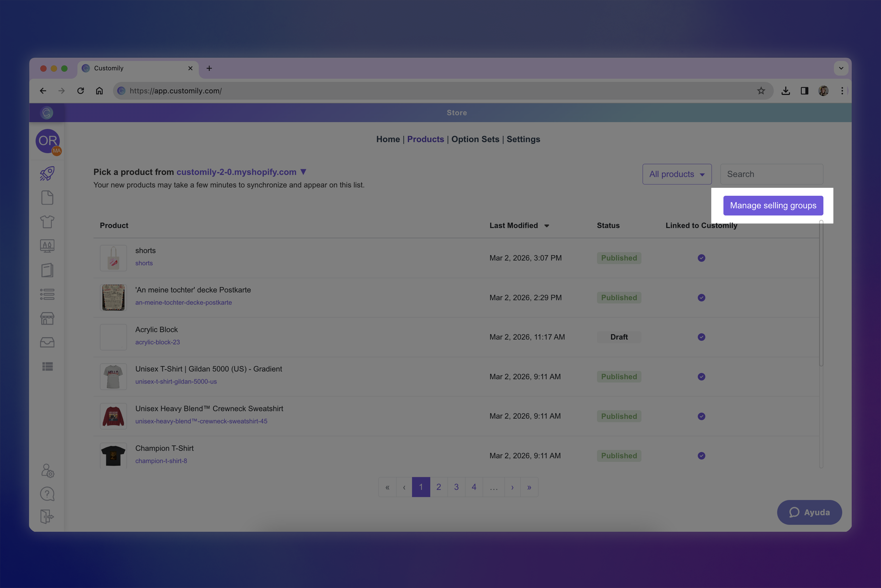Viewport: 881px width, 588px height.
Task: Click the linked checkmark for the shorts product
Action: 701,258
